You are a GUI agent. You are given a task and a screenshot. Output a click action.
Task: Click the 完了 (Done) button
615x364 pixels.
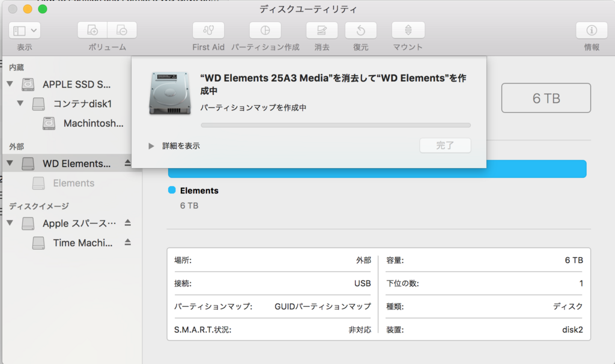pyautogui.click(x=445, y=145)
